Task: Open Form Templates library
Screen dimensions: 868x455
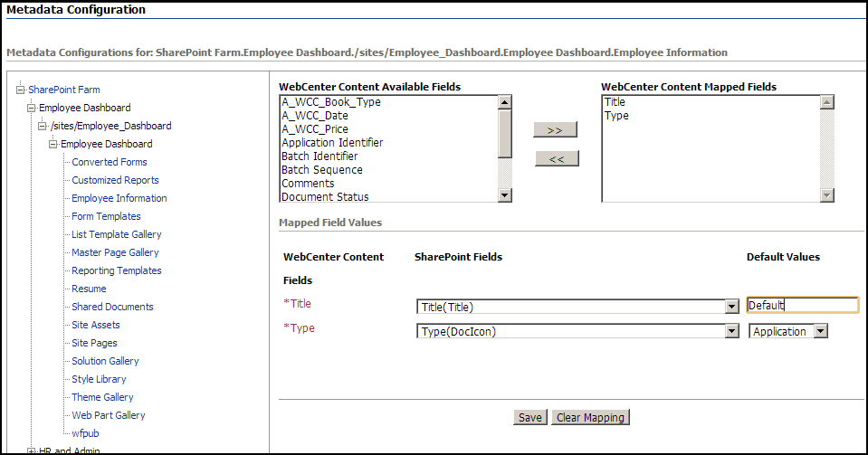Action: 106,216
